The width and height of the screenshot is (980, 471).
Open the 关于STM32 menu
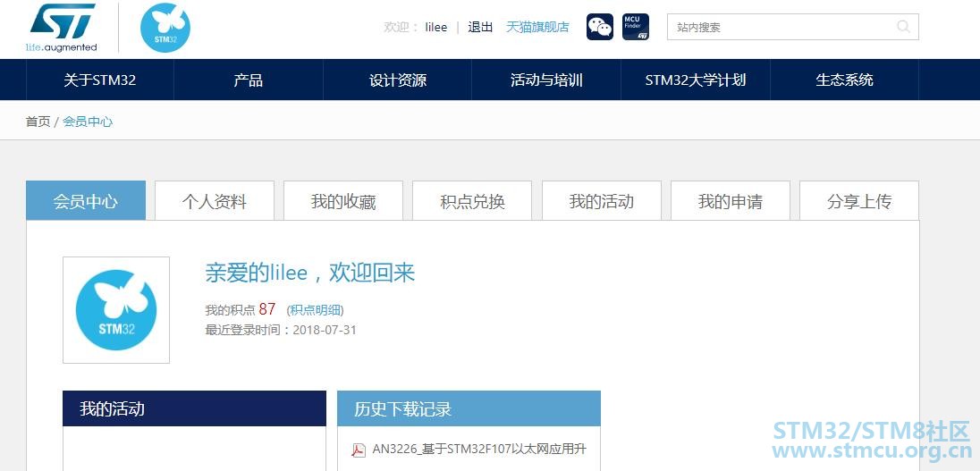tap(100, 80)
